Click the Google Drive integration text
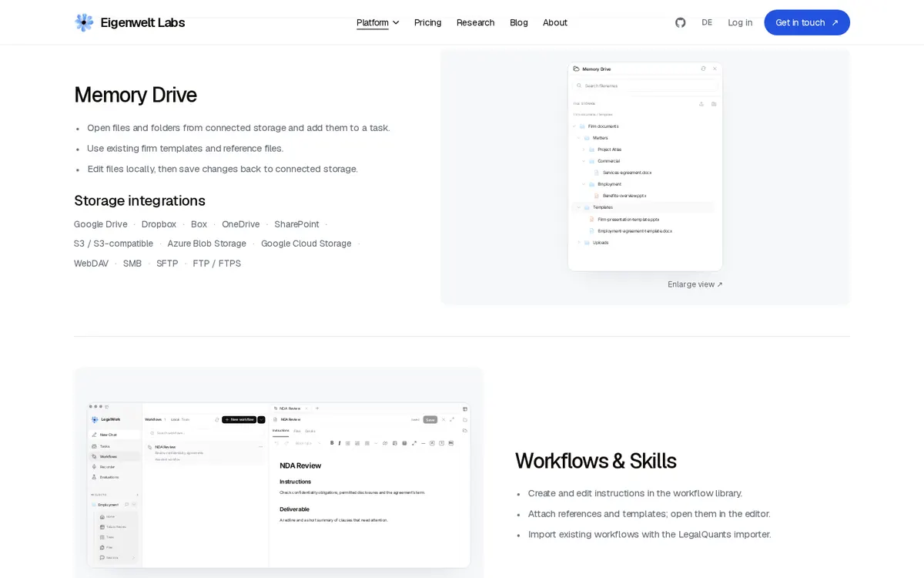Viewport: 924px width, 578px height. (101, 224)
